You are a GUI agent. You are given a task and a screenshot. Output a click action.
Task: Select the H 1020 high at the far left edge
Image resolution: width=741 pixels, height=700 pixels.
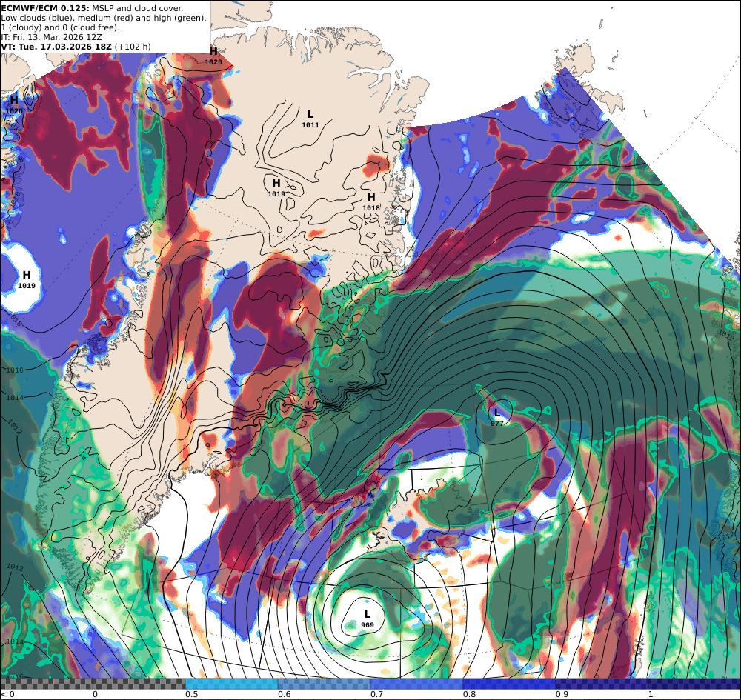pos(13,105)
